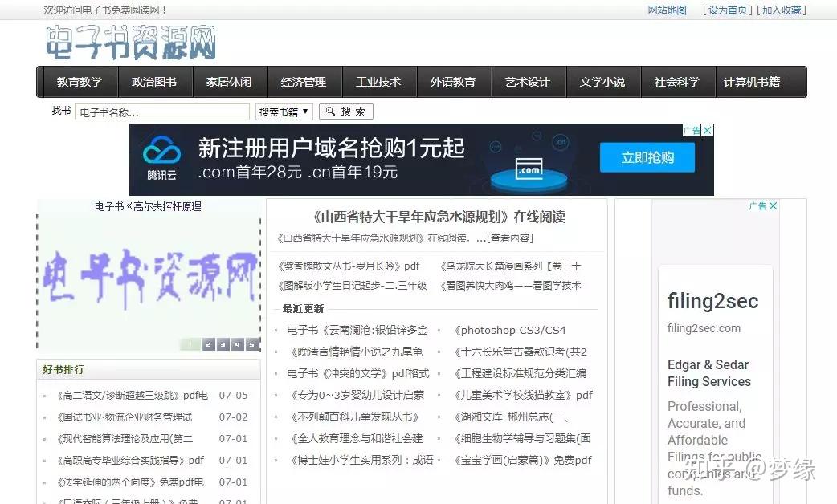
Task: Open the 教育教学 navigation menu item
Action: [x=80, y=82]
